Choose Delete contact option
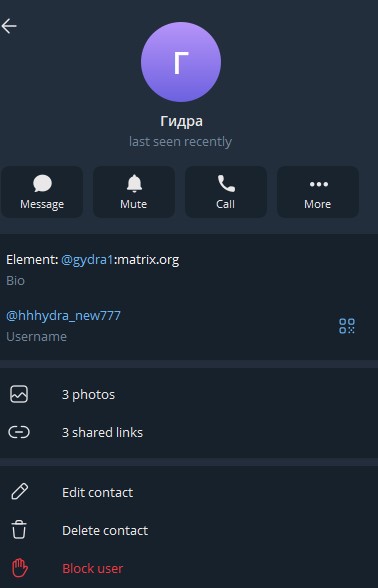The width and height of the screenshot is (378, 588). point(105,530)
